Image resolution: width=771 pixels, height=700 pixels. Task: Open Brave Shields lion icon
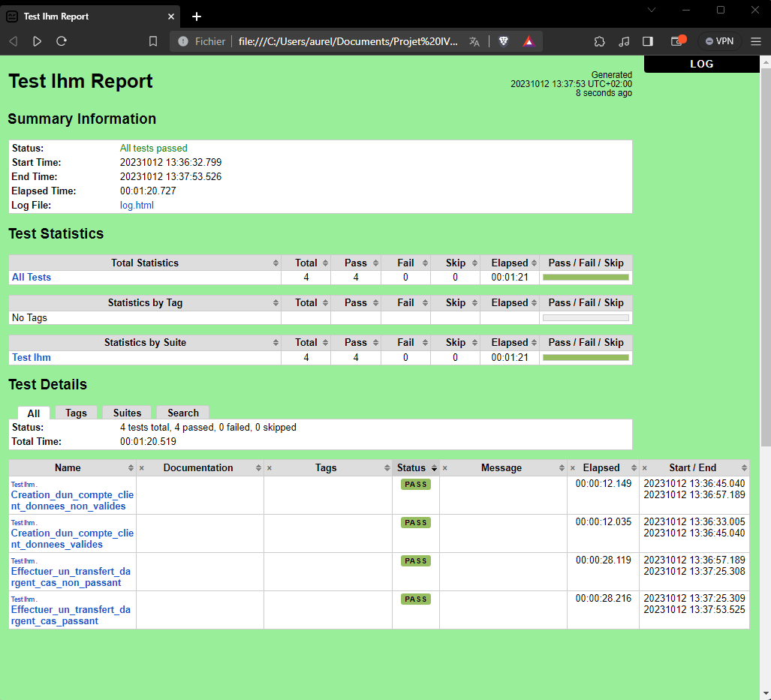point(504,41)
